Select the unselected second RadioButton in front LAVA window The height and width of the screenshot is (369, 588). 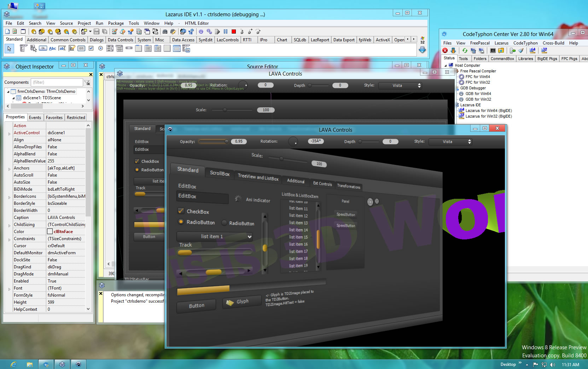pyautogui.click(x=224, y=223)
